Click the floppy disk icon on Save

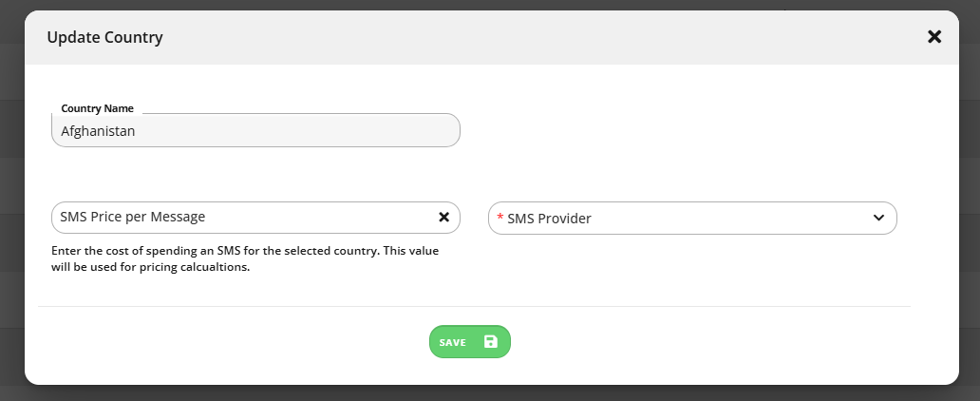(x=491, y=341)
